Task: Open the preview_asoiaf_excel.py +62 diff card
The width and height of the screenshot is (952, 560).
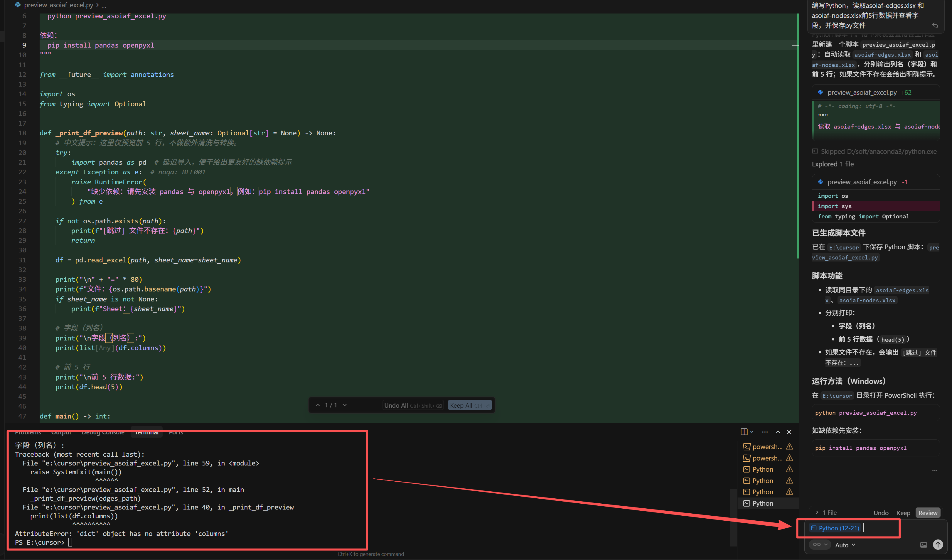Action: 876,92
